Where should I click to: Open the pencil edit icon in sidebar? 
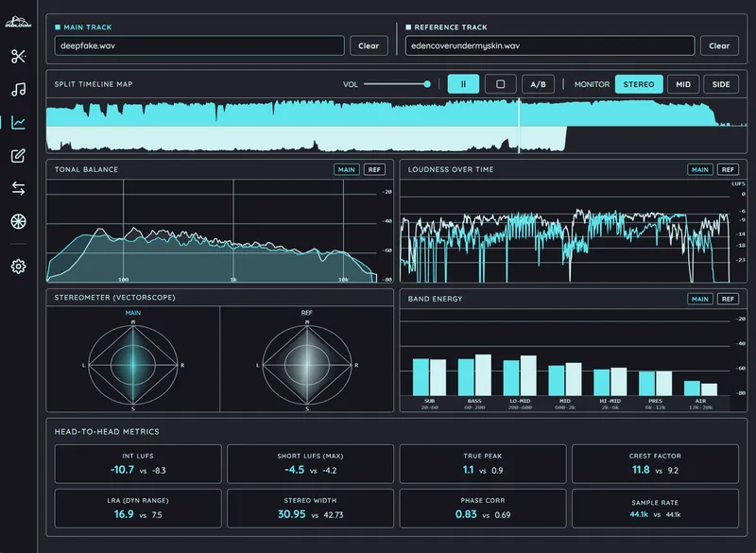pos(18,155)
